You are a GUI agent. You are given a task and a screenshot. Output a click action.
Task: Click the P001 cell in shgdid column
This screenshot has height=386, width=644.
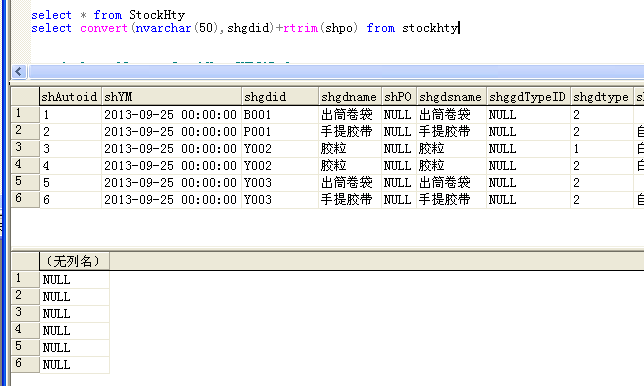(x=280, y=131)
